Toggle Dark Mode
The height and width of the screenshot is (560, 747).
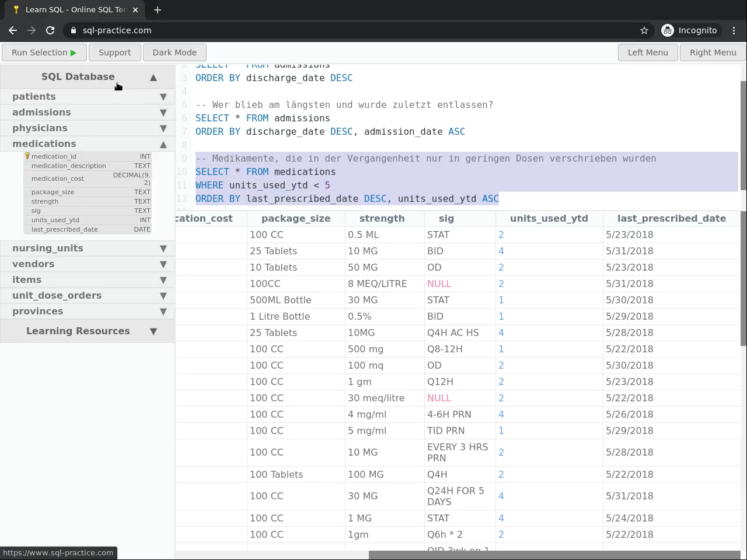174,52
